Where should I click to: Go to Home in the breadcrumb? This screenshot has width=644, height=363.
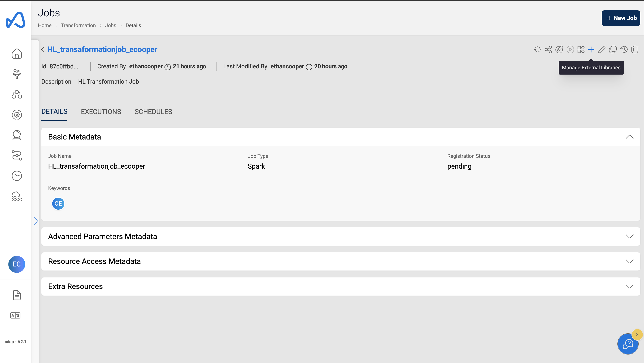click(45, 25)
